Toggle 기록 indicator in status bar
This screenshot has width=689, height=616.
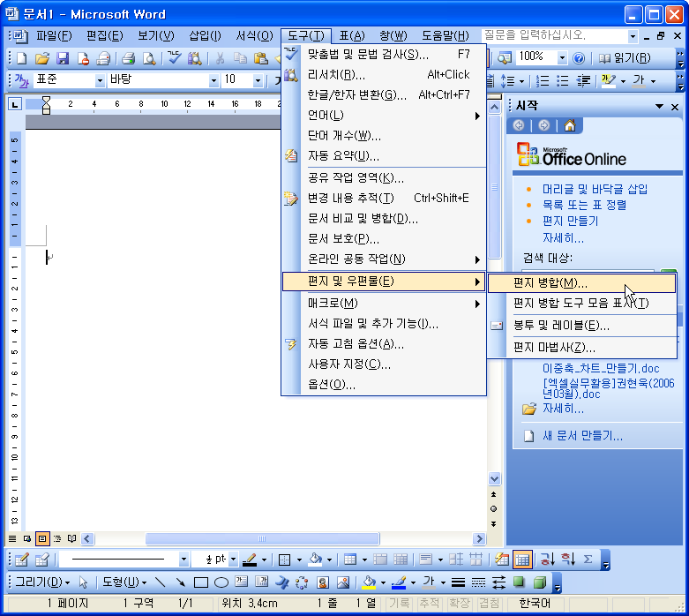[399, 604]
